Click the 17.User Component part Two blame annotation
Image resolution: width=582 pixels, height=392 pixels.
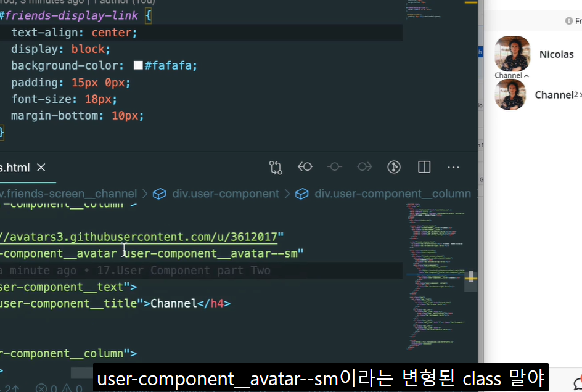184,270
